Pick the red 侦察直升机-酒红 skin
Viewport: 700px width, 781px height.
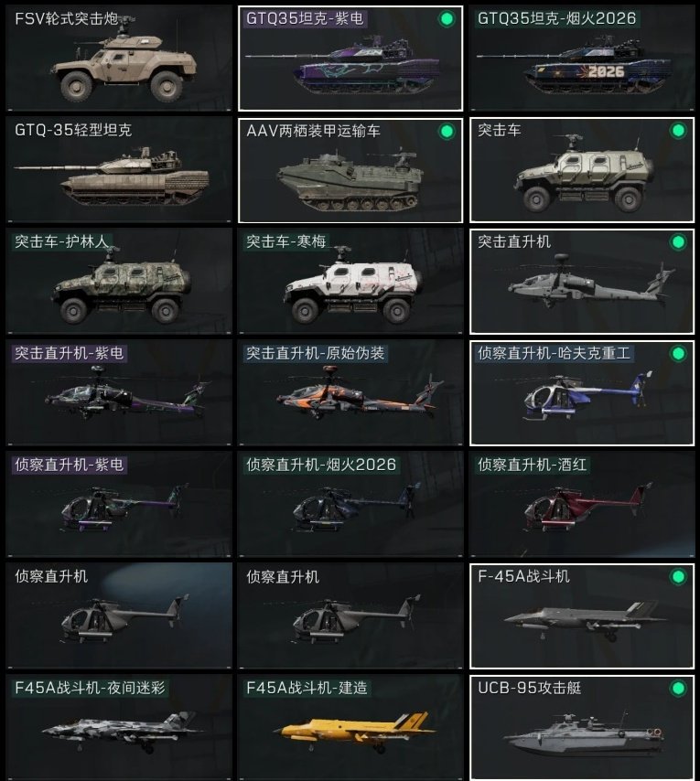coord(582,505)
